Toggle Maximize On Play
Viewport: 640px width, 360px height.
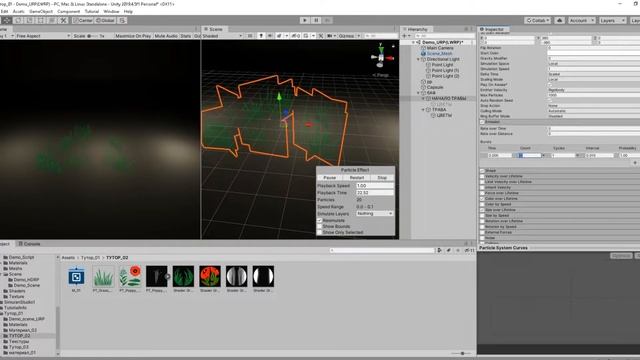133,36
